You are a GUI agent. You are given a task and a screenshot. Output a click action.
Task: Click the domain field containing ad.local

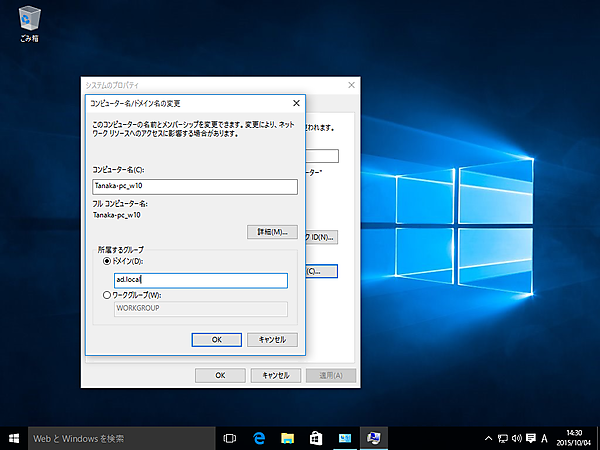click(200, 281)
